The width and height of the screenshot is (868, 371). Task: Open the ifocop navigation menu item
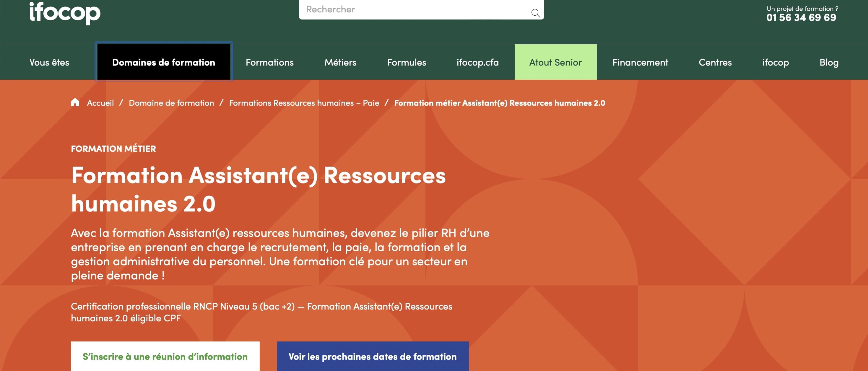(775, 62)
